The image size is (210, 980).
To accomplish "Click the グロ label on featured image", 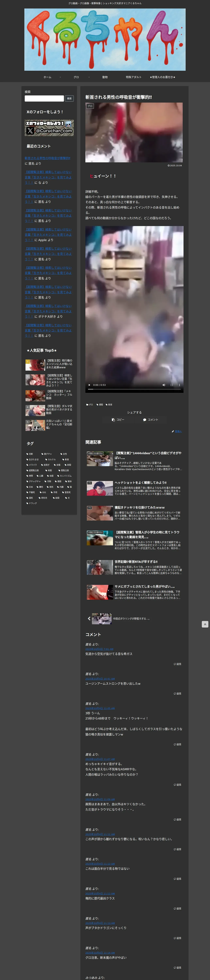I will coord(90,106).
